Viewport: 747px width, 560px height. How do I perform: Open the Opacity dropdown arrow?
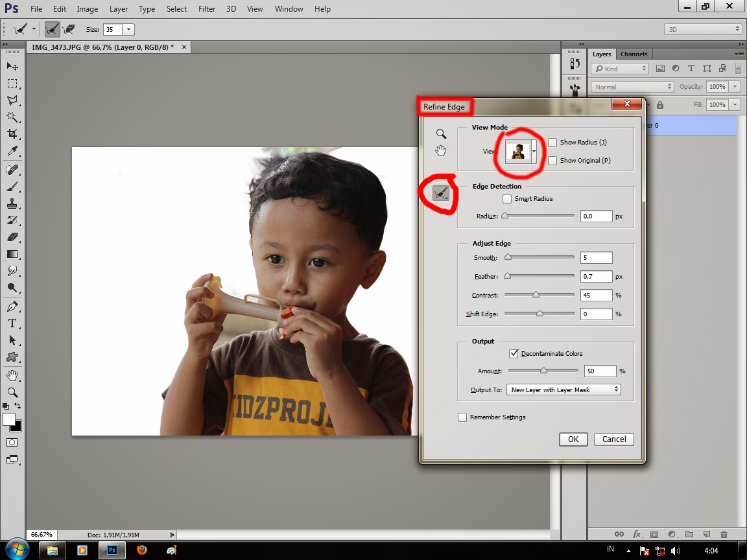pyautogui.click(x=735, y=87)
